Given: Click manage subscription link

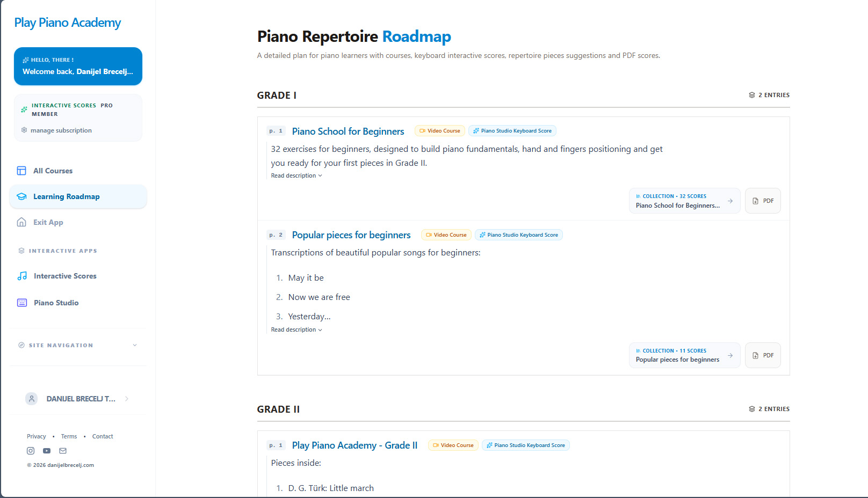Looking at the screenshot, I should (61, 130).
